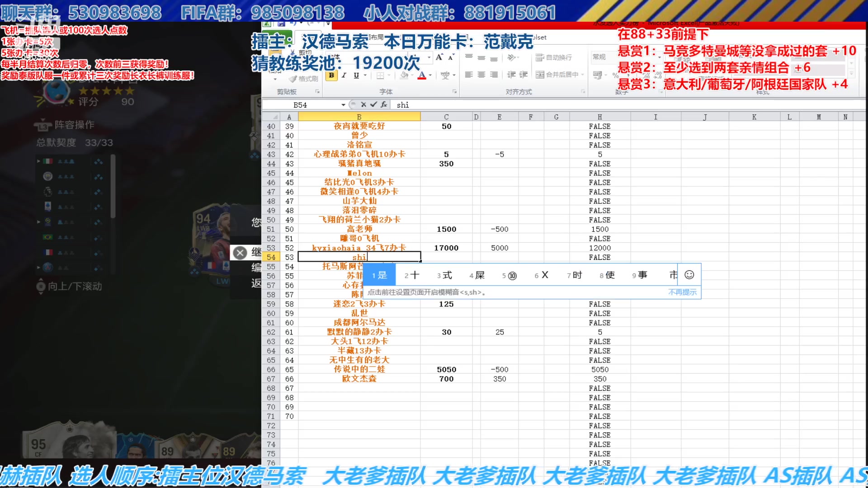
Task: Click the Name Box showing B54
Action: [301, 105]
